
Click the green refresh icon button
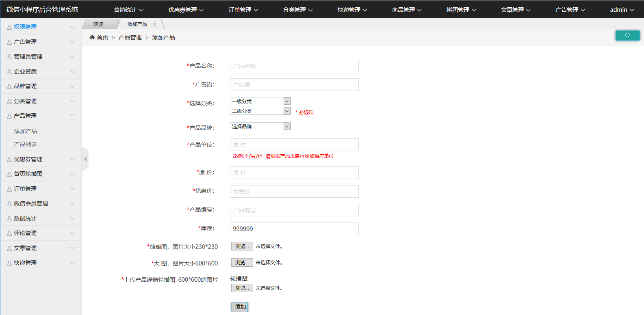pos(627,35)
